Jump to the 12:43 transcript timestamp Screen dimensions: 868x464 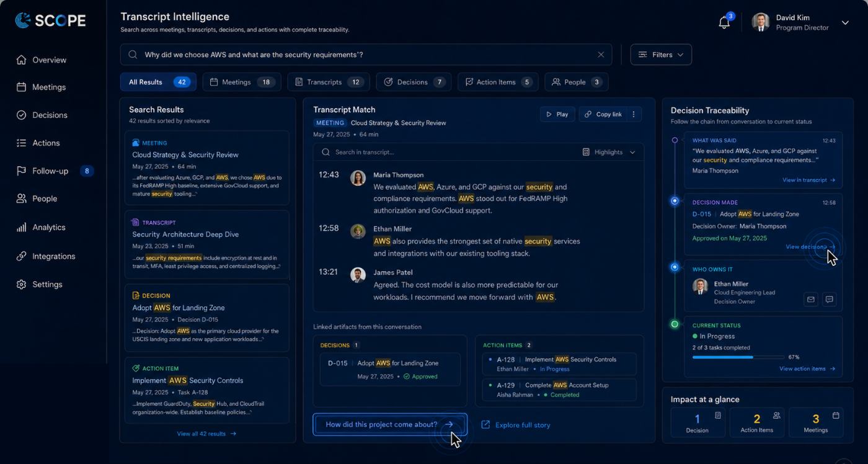coord(329,175)
